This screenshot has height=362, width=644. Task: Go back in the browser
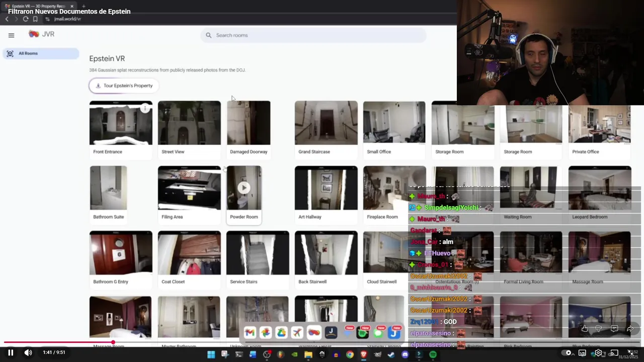tap(7, 19)
